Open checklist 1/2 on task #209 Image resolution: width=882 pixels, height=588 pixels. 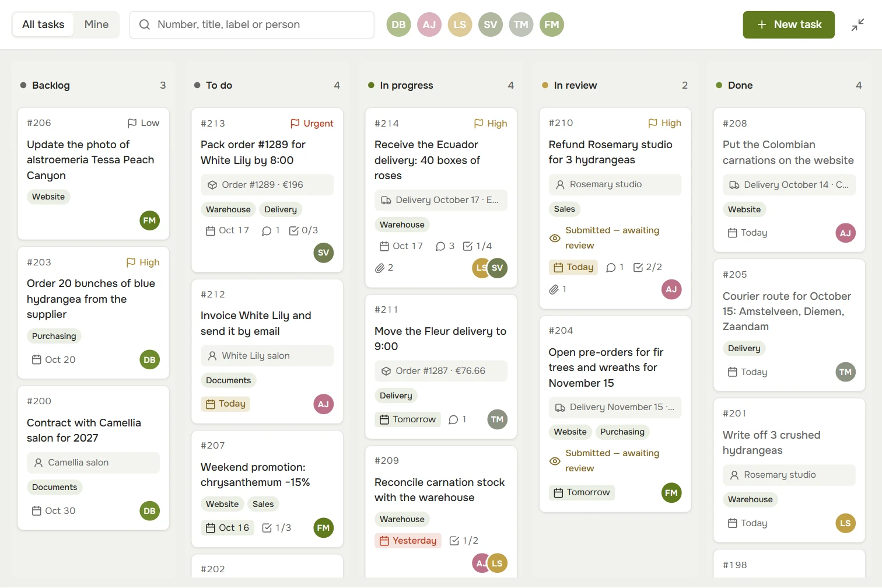464,541
